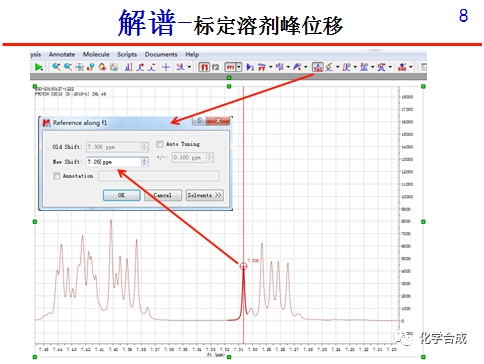Select the Cut spectrum tool icon
Screen dimensions: 484x364
[180, 67]
